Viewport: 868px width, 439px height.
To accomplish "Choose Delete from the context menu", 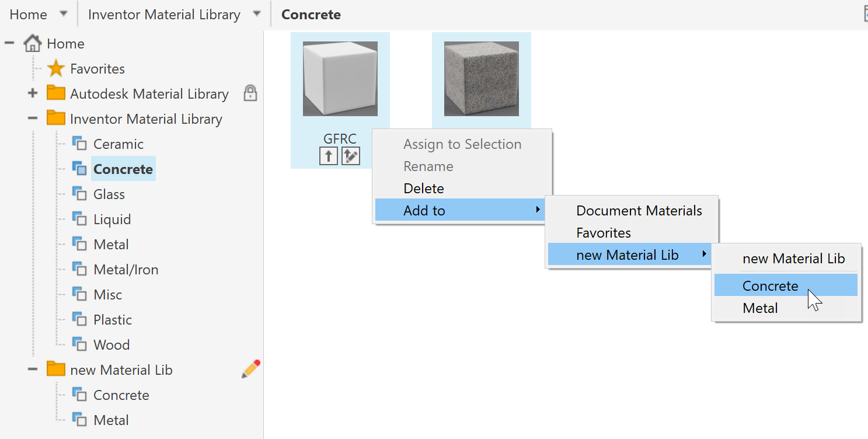I will pyautogui.click(x=424, y=189).
